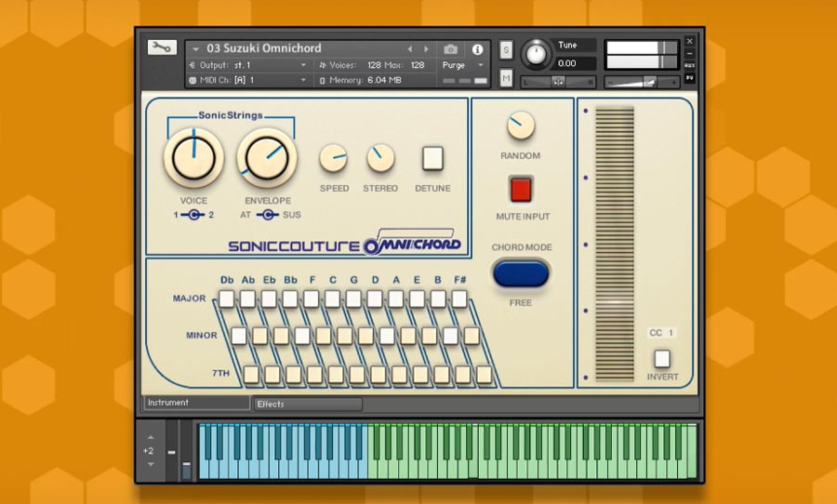837x504 pixels.
Task: Click the volume slider in the header
Action: (642, 82)
